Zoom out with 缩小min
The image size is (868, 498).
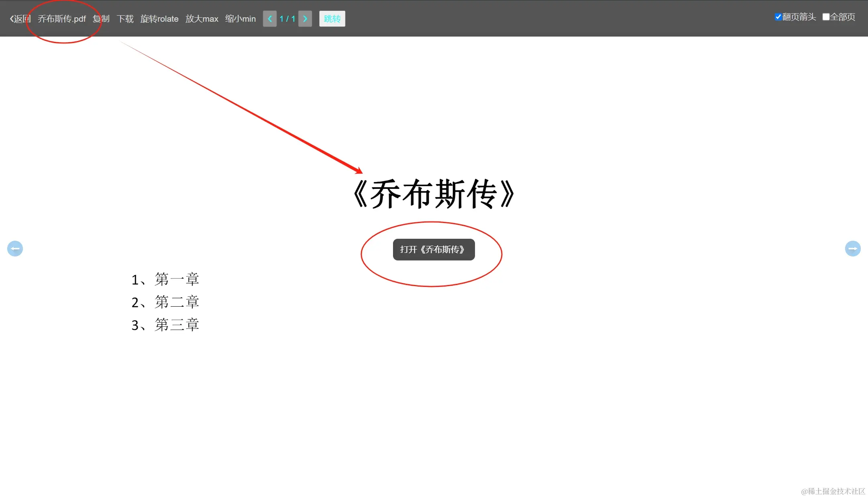point(240,19)
